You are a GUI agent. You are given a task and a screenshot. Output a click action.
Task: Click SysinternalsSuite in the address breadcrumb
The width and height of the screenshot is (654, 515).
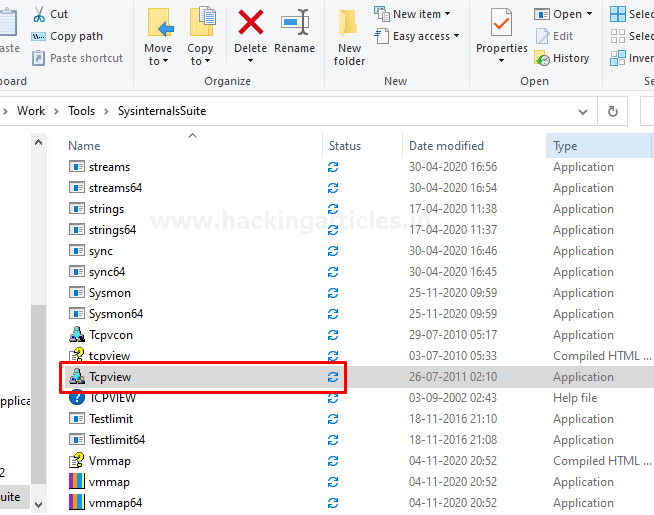(x=162, y=111)
